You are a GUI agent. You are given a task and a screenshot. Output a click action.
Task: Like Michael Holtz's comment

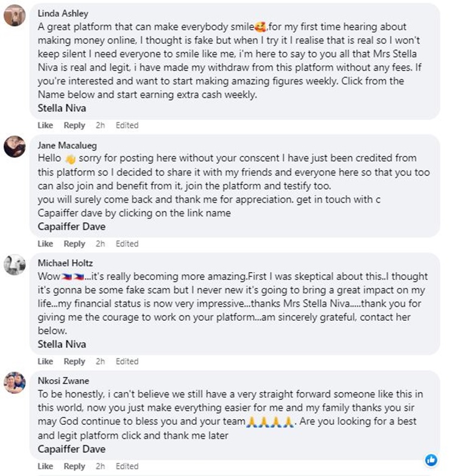pos(46,362)
